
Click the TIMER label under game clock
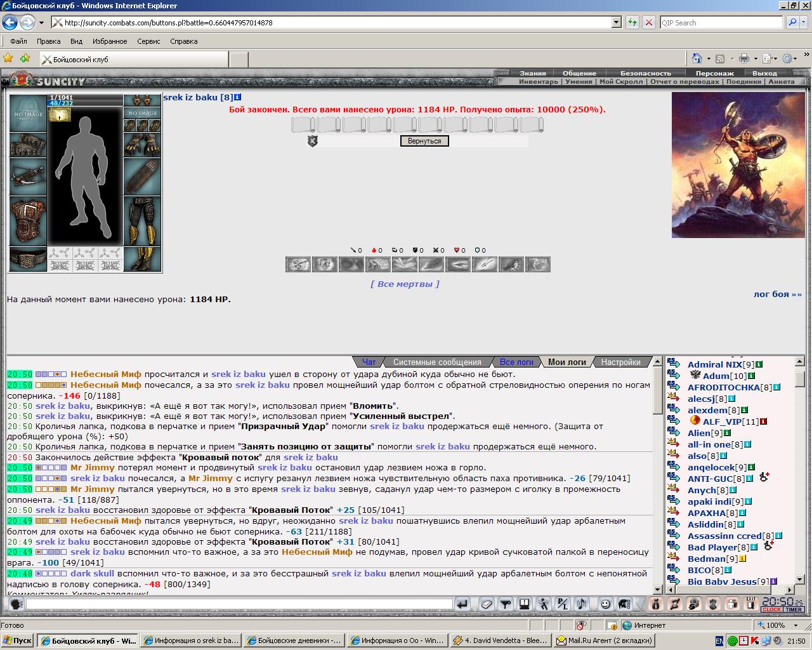tap(794, 609)
